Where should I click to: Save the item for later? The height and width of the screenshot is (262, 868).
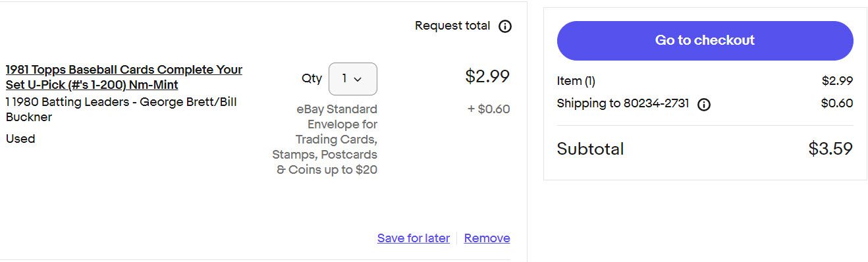(414, 238)
